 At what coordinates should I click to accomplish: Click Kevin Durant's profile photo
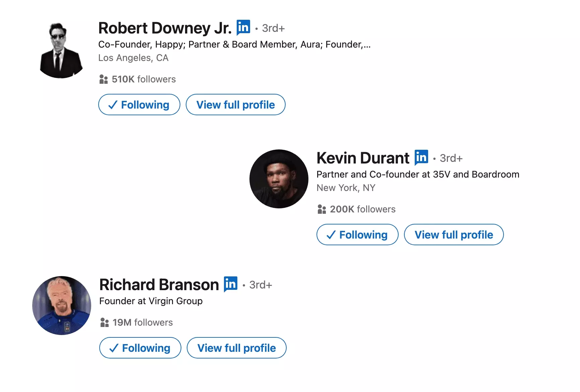coord(278,179)
